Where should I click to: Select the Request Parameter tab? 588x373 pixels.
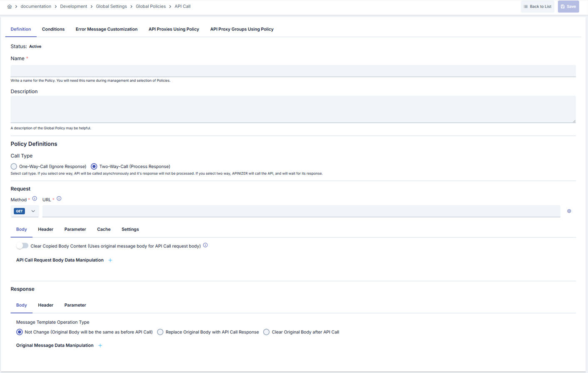pyautogui.click(x=75, y=229)
